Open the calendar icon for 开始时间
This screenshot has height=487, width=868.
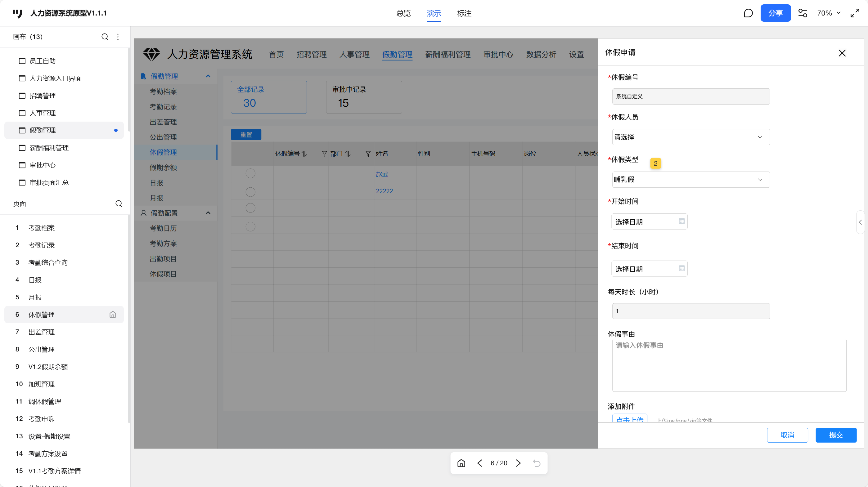point(682,221)
